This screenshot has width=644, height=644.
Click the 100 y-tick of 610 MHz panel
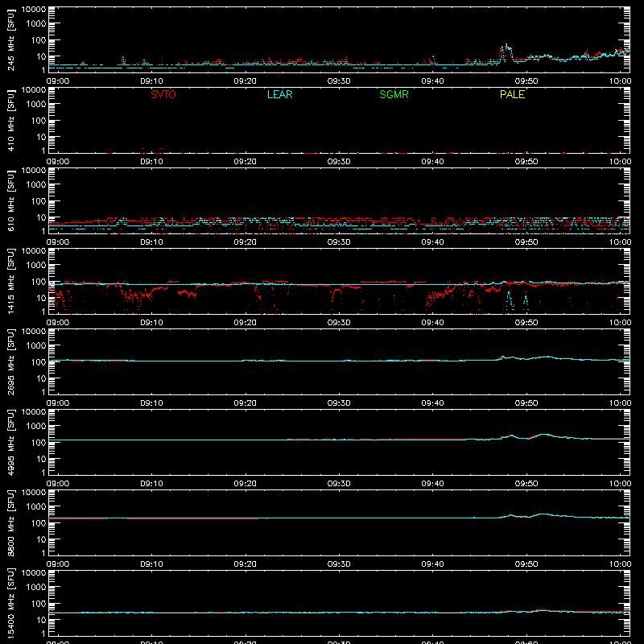39,200
